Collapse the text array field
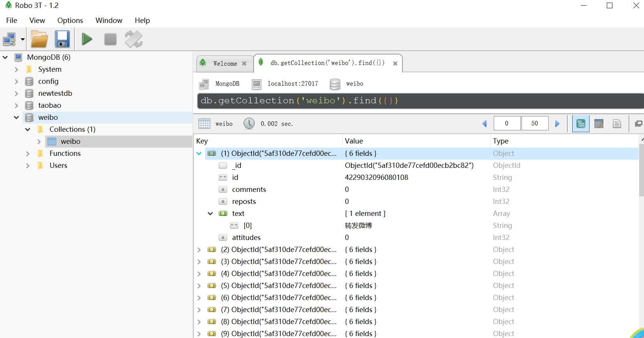This screenshot has width=644, height=338. pyautogui.click(x=210, y=214)
